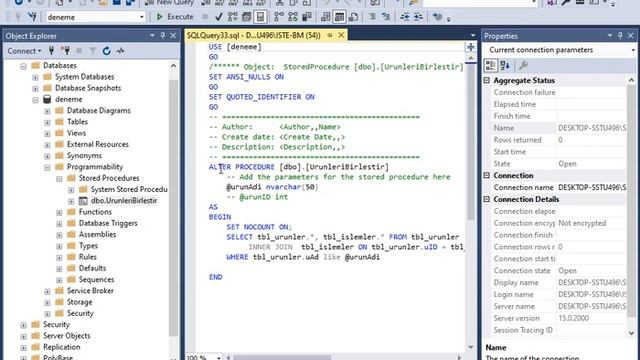640x360 pixels.
Task: Select the Functions folder
Action: (x=95, y=212)
